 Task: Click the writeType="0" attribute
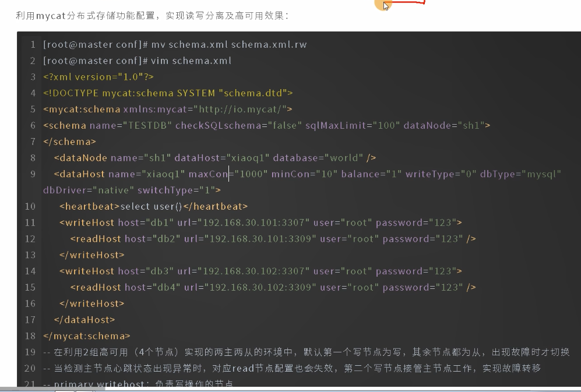441,174
